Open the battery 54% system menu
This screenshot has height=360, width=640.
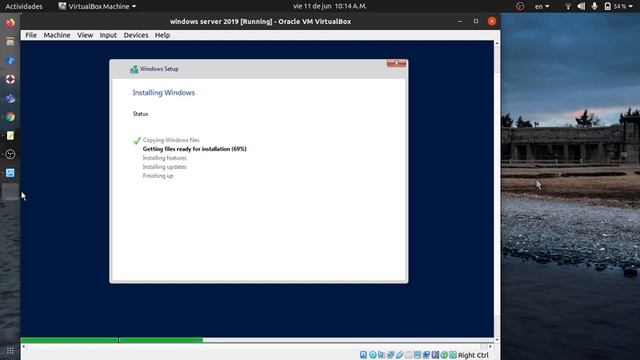click(618, 6)
